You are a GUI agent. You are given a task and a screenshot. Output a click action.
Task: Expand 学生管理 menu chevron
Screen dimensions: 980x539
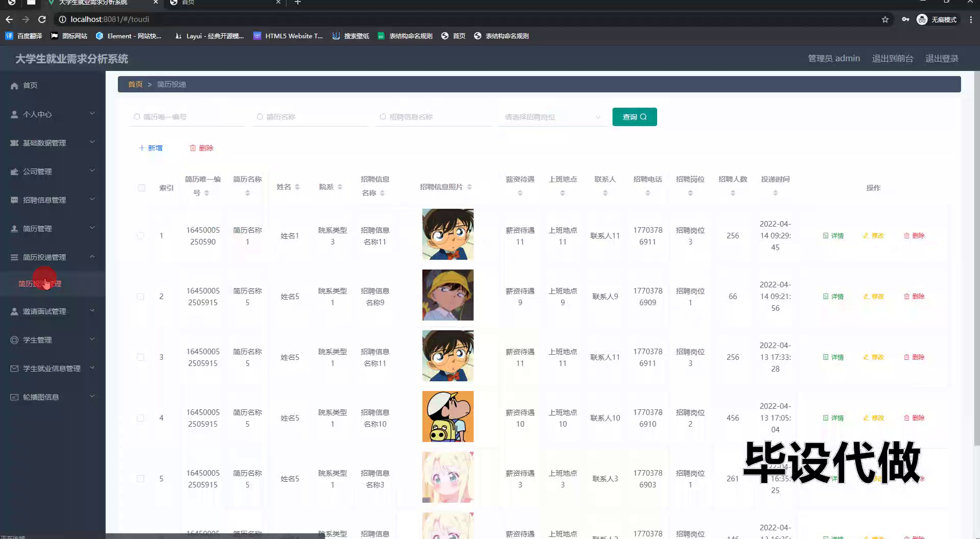point(92,339)
